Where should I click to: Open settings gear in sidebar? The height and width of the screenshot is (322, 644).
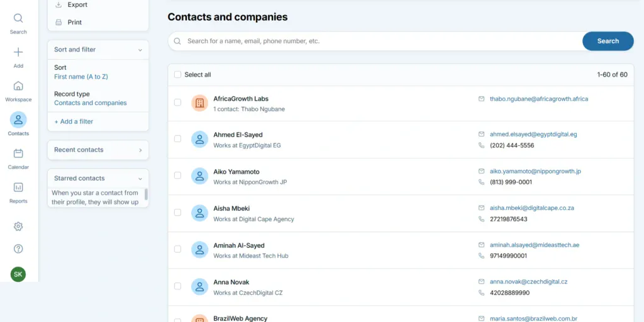click(18, 226)
